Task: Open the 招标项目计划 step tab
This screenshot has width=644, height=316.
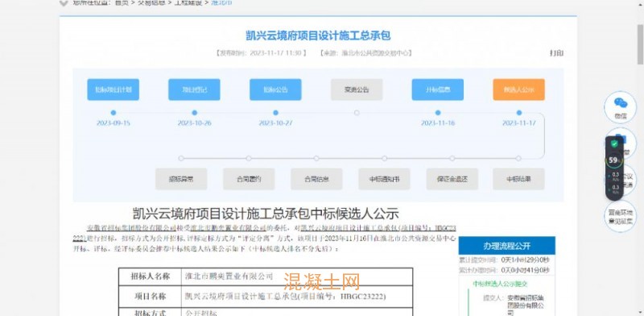Action: coord(113,89)
